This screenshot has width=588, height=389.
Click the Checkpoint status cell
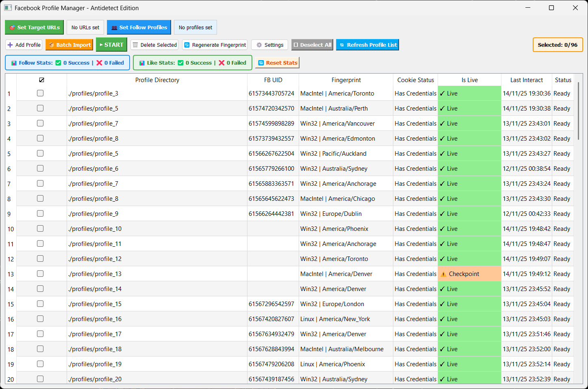click(x=469, y=274)
